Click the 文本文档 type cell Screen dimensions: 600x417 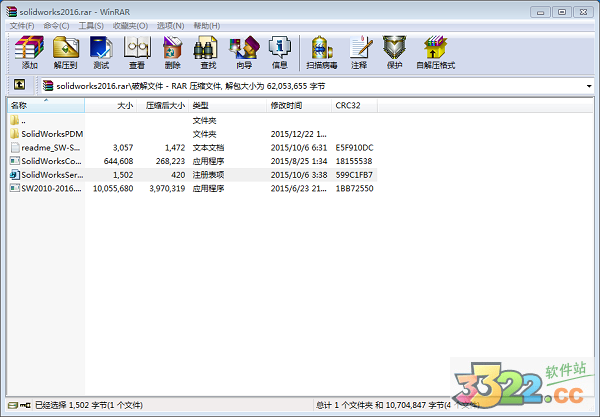[208, 147]
